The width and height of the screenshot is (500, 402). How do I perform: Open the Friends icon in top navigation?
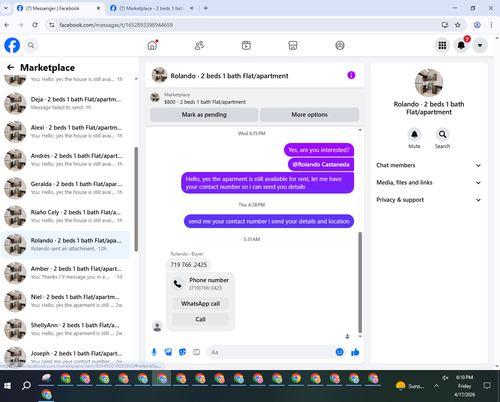[199, 45]
